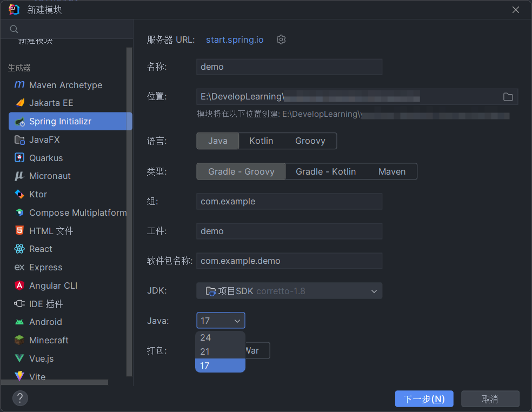Open the help question mark button
The height and width of the screenshot is (412, 532).
(20, 398)
